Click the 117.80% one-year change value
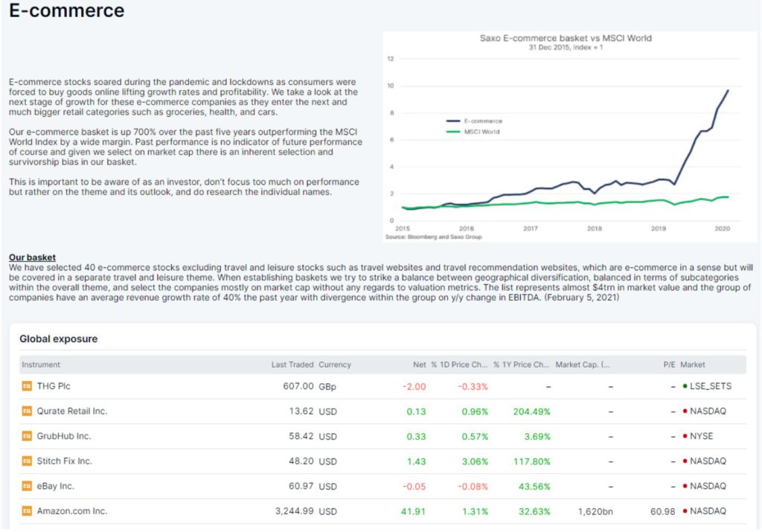The height and width of the screenshot is (532, 762). tap(531, 461)
